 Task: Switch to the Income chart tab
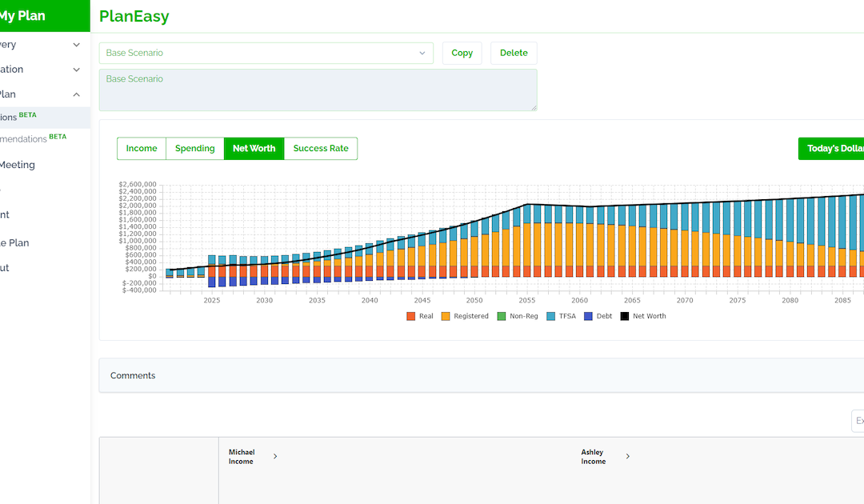(x=142, y=148)
